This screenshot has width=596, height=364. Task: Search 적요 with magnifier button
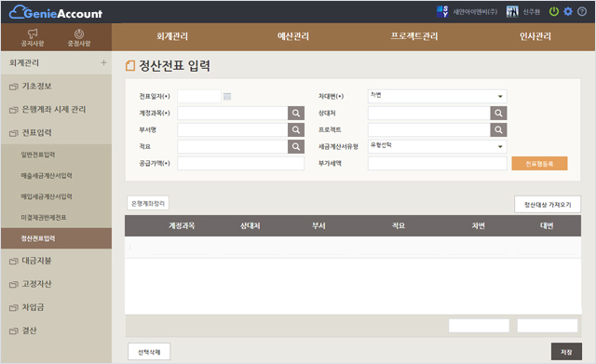point(296,147)
